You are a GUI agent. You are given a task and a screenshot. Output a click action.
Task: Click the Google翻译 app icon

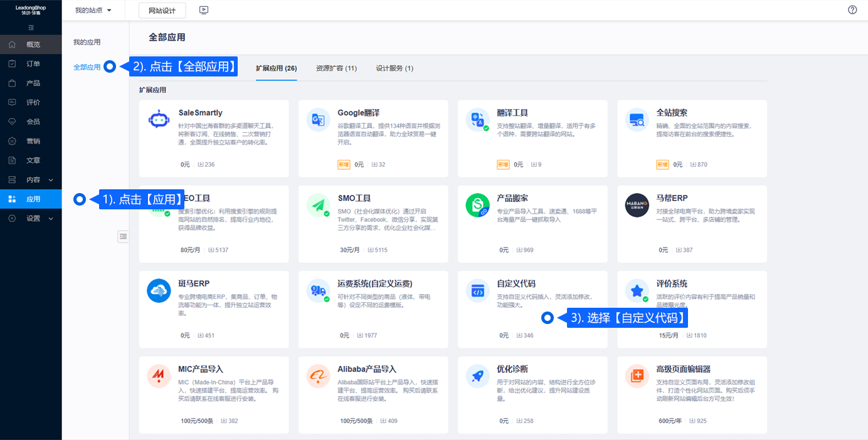[319, 120]
